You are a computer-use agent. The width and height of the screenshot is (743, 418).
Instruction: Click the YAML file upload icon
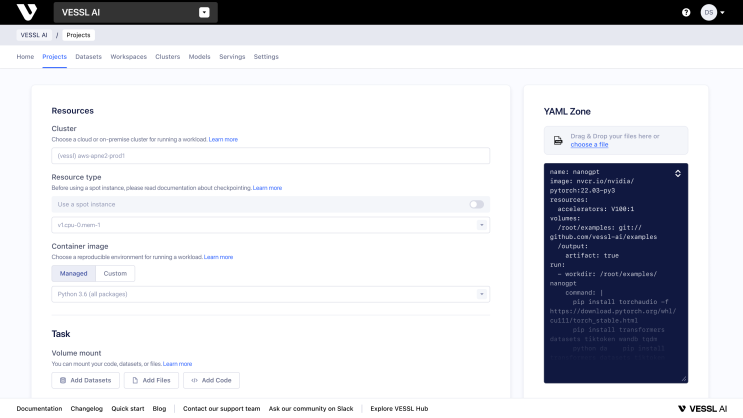click(x=558, y=140)
